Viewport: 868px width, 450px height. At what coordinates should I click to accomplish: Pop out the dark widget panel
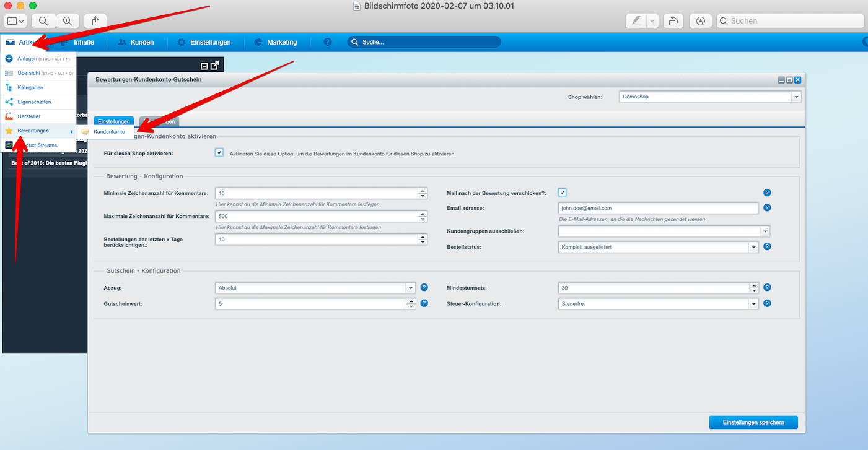coord(215,66)
